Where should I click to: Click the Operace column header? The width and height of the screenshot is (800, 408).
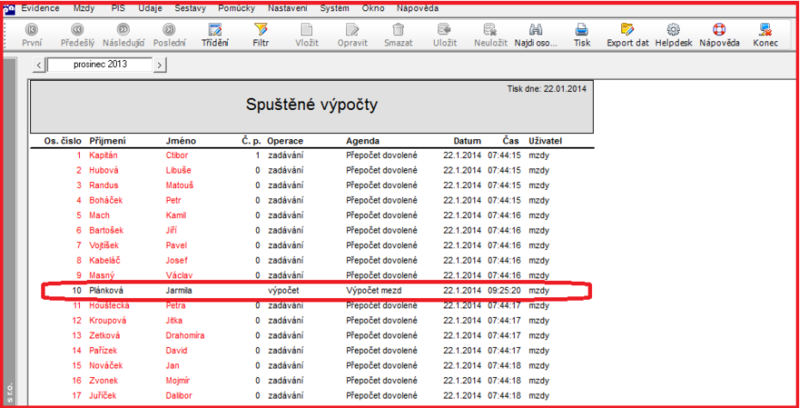pyautogui.click(x=285, y=141)
